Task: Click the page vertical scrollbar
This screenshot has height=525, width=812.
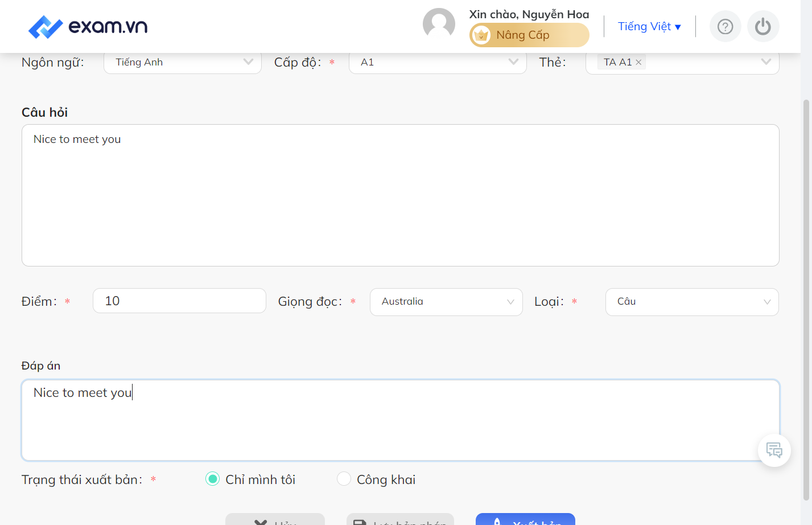Action: (x=806, y=300)
